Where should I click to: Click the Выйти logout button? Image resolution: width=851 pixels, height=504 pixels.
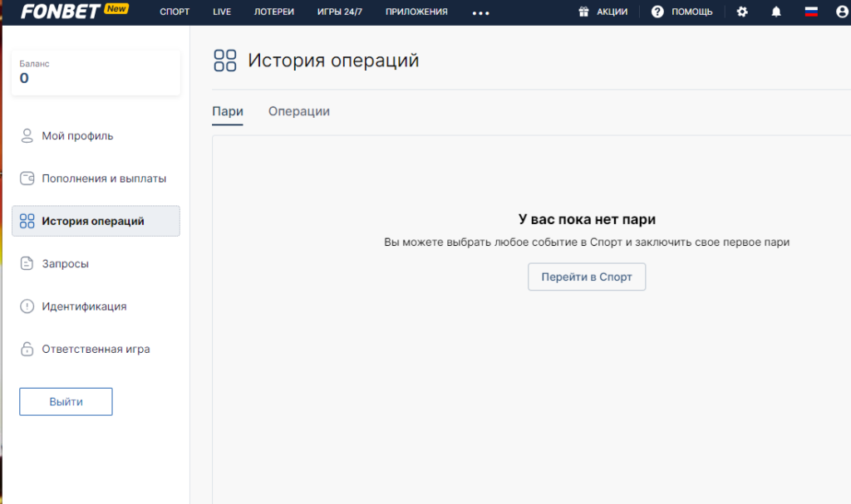click(x=66, y=402)
